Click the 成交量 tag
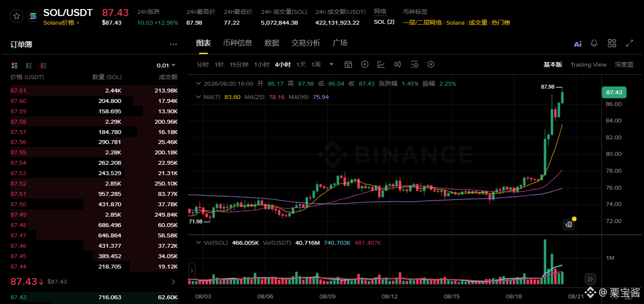 [x=478, y=22]
